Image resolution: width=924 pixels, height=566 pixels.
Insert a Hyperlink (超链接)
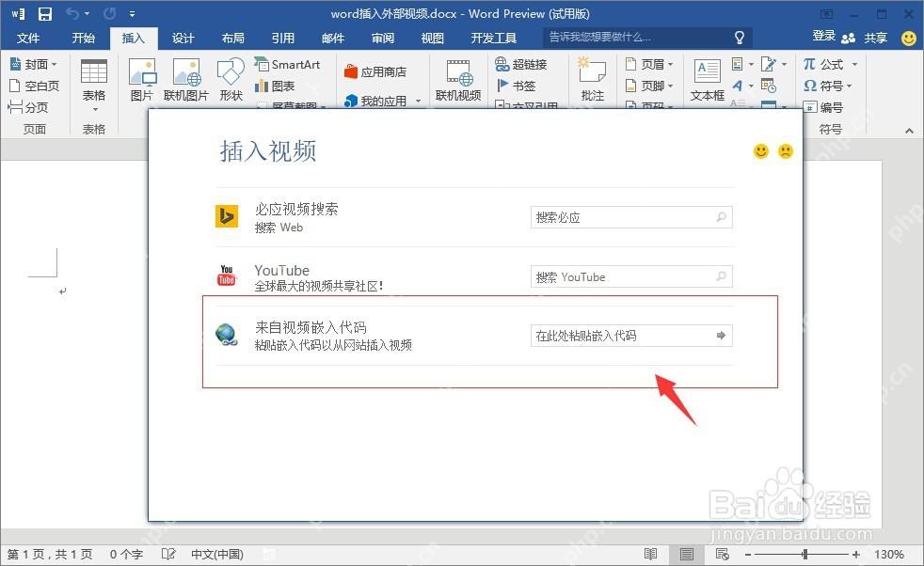(x=521, y=64)
